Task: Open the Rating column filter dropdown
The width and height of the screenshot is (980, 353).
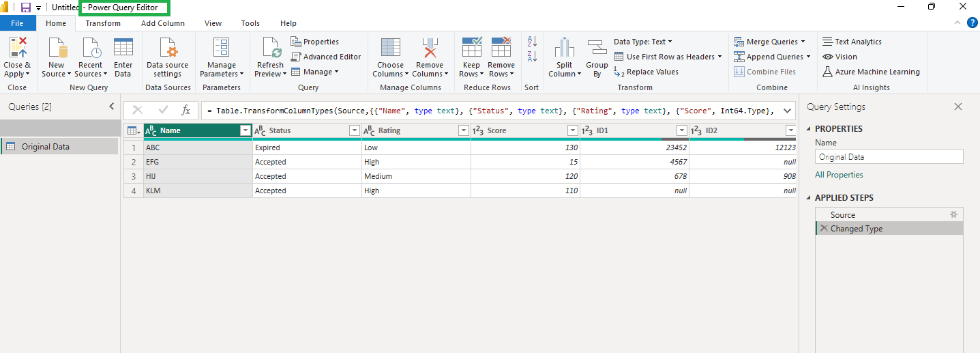Action: [x=463, y=130]
